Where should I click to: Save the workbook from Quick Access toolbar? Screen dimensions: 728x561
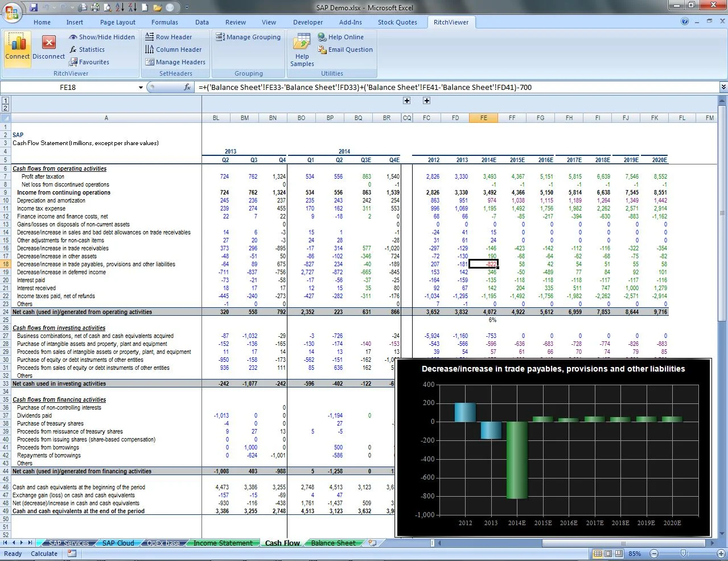(34, 7)
